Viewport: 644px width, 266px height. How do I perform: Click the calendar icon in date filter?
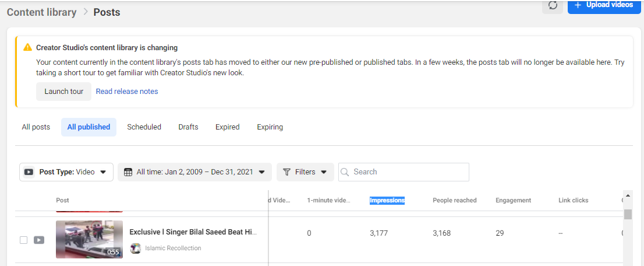coord(128,172)
